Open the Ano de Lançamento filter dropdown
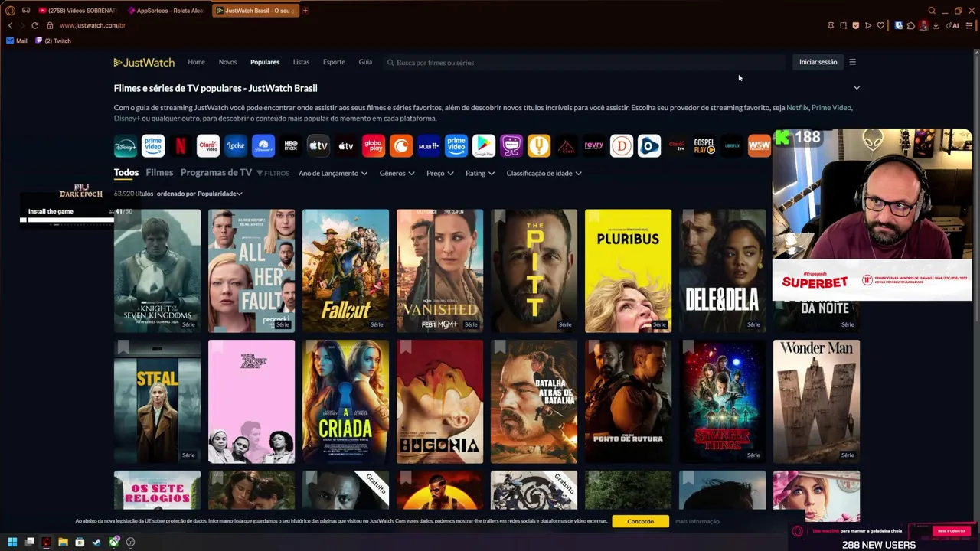980x551 pixels. coord(333,173)
